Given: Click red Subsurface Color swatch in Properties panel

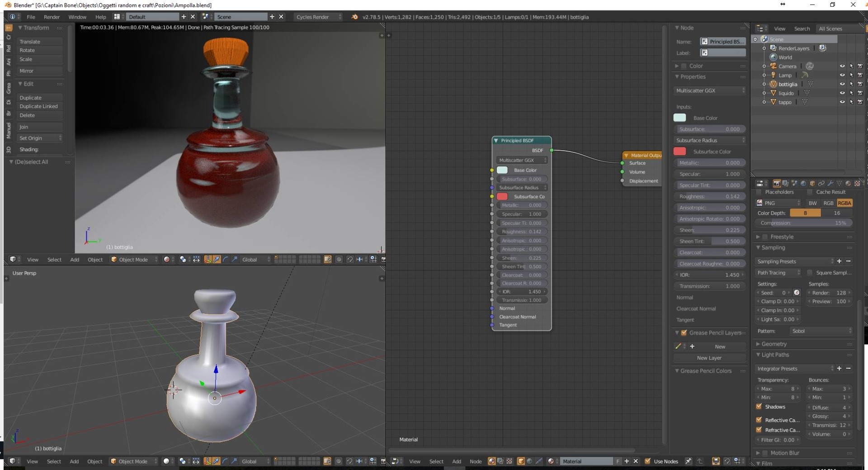Looking at the screenshot, I should [679, 151].
